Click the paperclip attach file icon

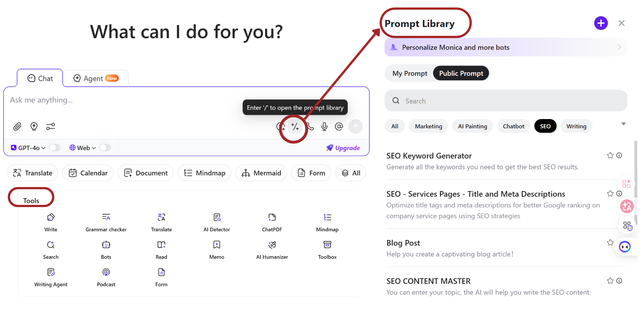pyautogui.click(x=17, y=126)
